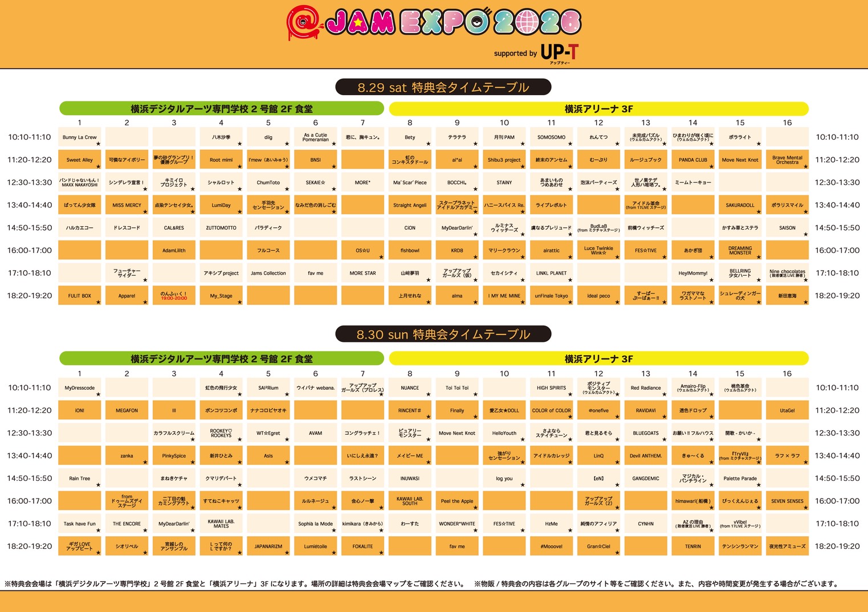
Task: Select the Brave Mental Orchestra cell
Action: pos(788,160)
